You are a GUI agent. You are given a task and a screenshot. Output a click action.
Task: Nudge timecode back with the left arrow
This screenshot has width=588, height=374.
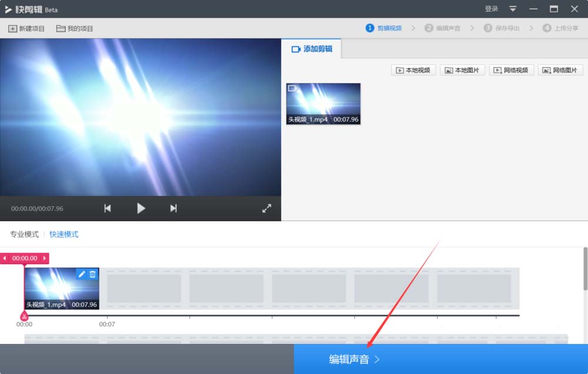[x=5, y=258]
